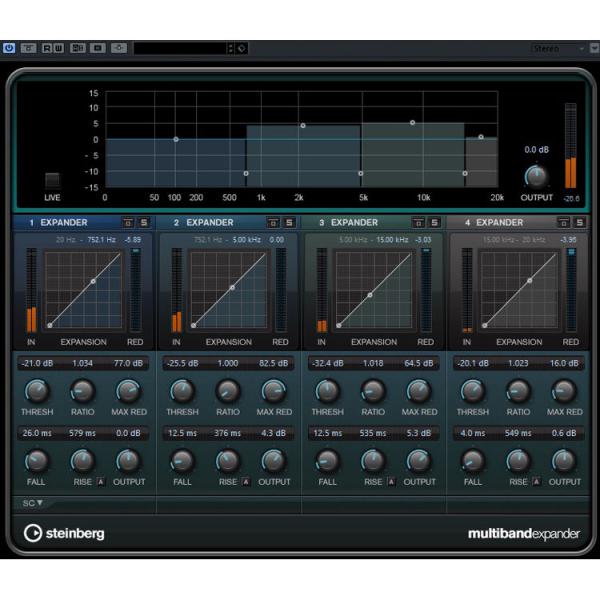Select band 3 gain handle near 10k
This screenshot has width=600, height=600.
pyautogui.click(x=412, y=123)
